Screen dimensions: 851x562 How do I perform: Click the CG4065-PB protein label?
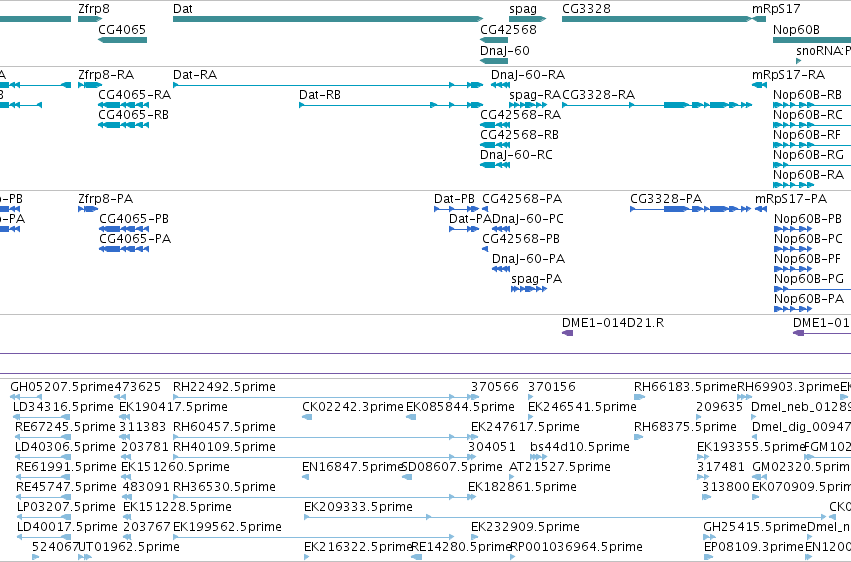134,219
